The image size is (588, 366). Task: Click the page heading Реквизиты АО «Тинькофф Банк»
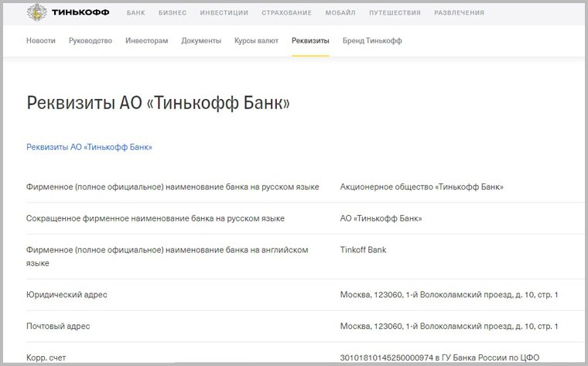point(159,103)
